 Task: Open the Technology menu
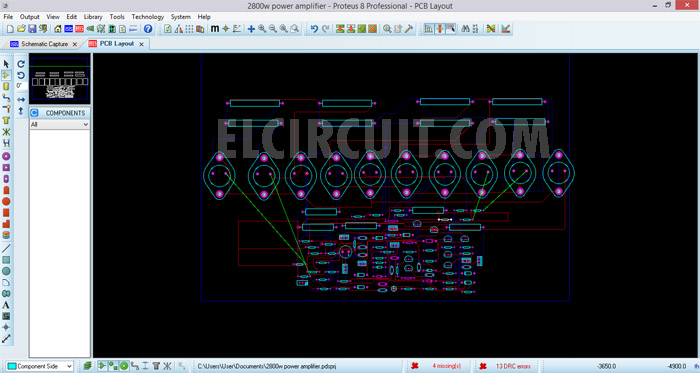pos(148,17)
